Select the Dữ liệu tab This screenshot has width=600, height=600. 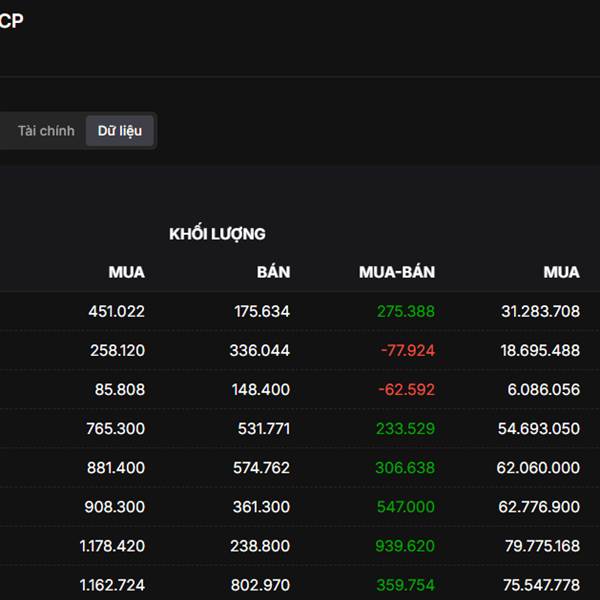(120, 131)
